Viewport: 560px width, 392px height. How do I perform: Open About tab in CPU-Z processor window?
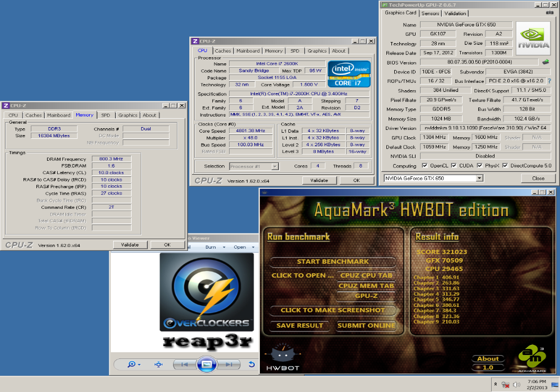339,51
